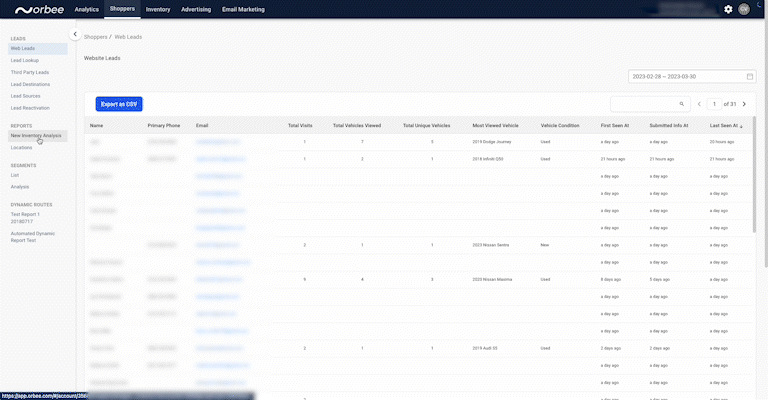Open Locations report
Viewport: 768px width, 400px height.
pos(22,147)
